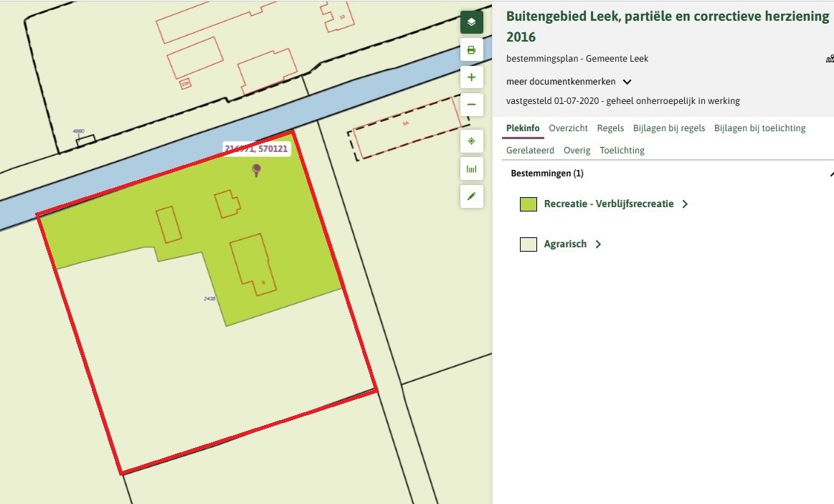
Task: Click the print map icon
Action: click(x=471, y=50)
